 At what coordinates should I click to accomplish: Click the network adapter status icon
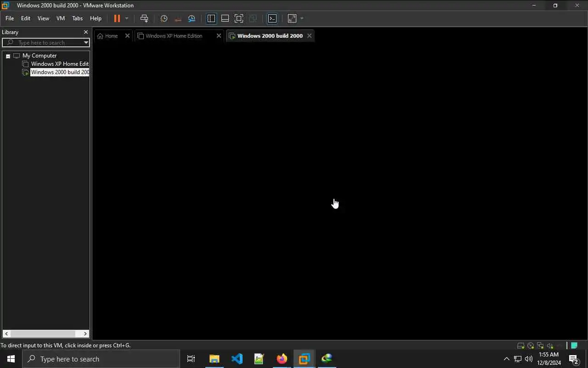[540, 345]
